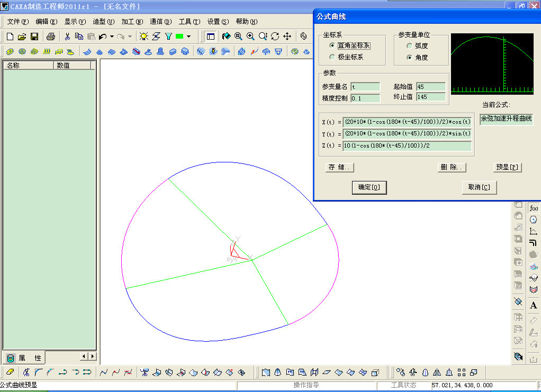Click the 参变量名 input field
Viewport: 541px width, 392px height.
pos(365,87)
